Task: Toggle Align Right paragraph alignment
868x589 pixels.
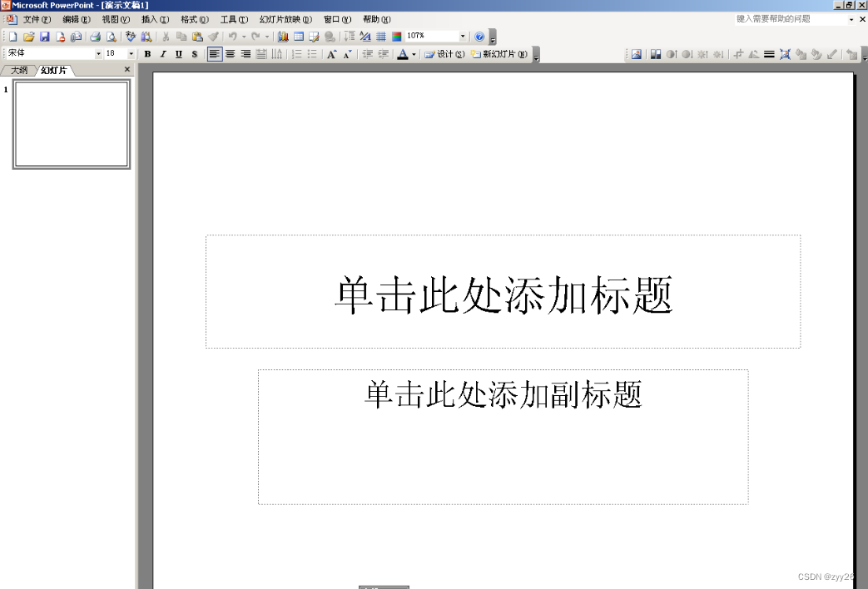Action: (246, 54)
